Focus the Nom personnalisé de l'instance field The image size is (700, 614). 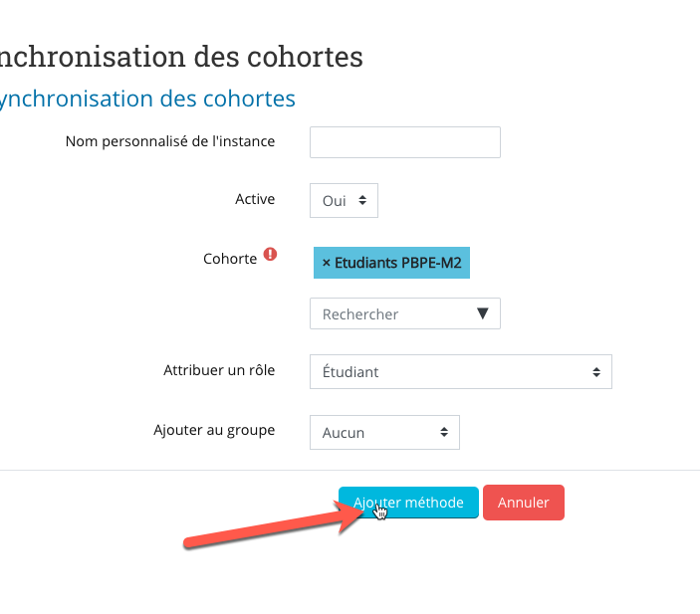coord(405,142)
